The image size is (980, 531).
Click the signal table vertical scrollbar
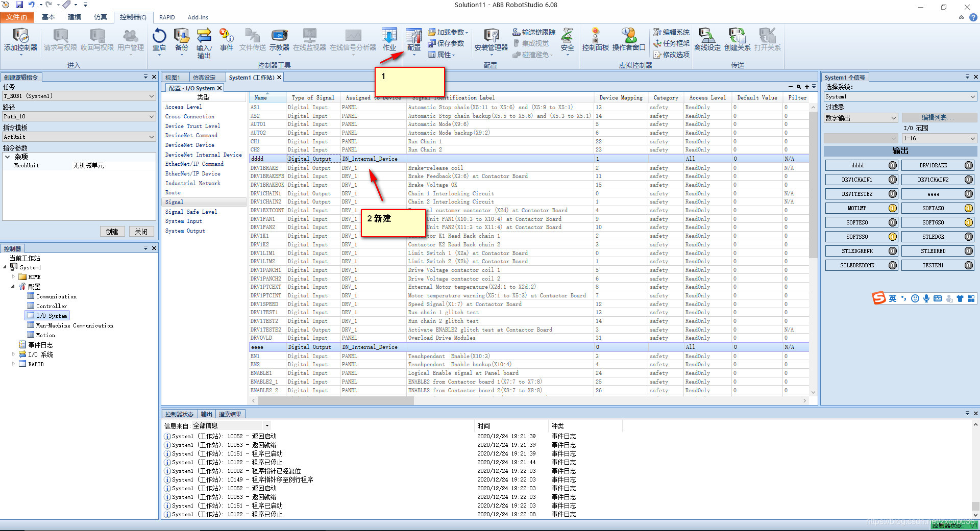[813, 184]
